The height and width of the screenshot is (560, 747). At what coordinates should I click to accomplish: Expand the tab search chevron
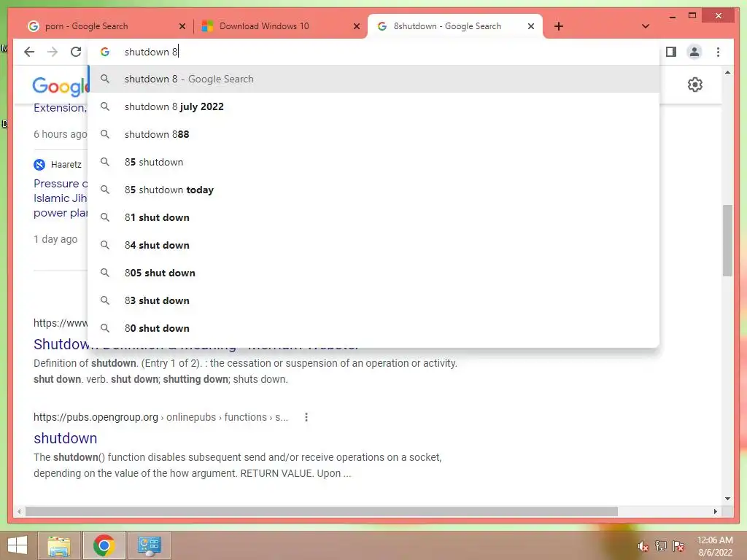point(645,26)
